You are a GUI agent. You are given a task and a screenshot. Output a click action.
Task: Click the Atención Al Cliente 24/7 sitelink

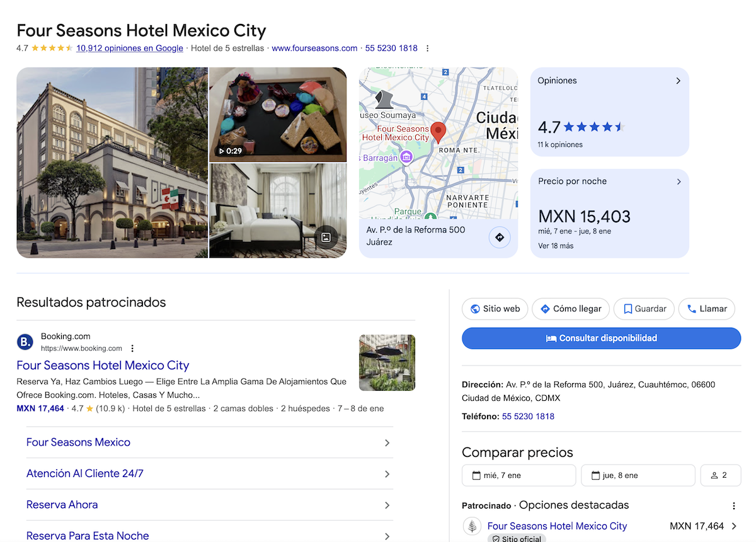point(85,473)
